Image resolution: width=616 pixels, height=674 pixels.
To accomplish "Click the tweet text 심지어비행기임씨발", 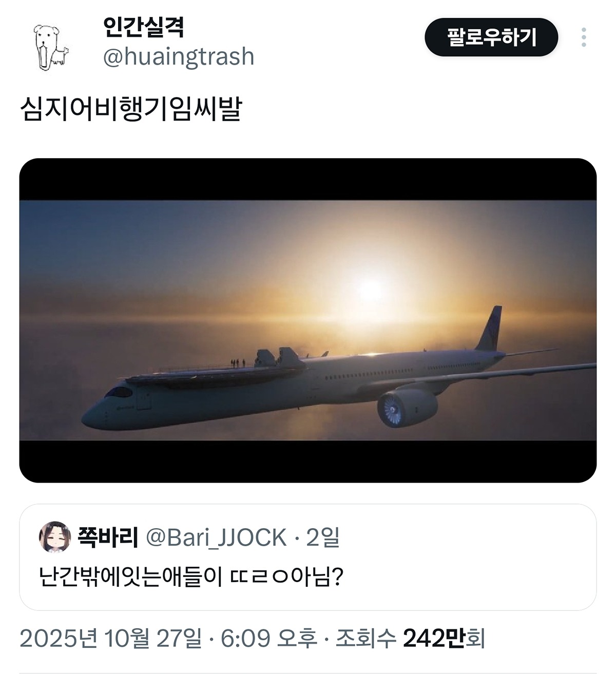I will (x=131, y=109).
